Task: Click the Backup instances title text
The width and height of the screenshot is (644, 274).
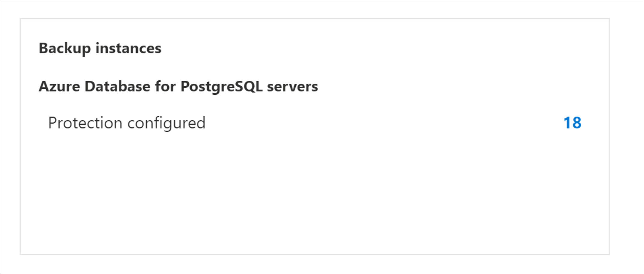Action: click(x=100, y=48)
